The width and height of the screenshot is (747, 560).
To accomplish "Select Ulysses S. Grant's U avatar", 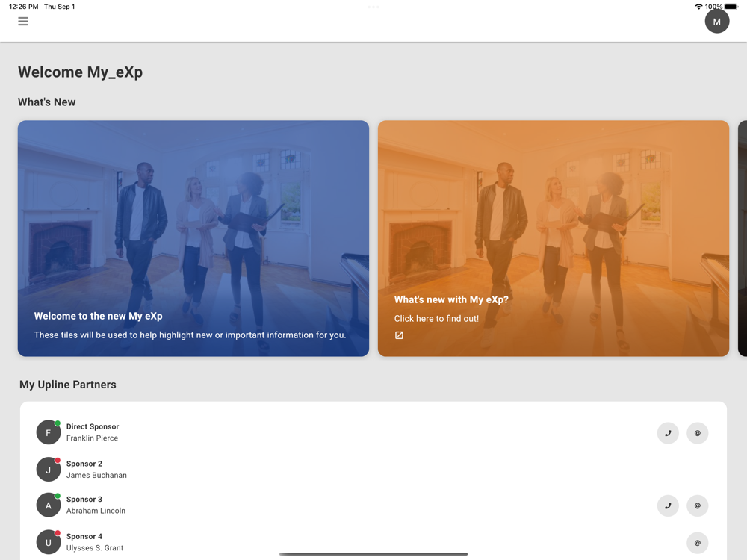I will [x=48, y=542].
